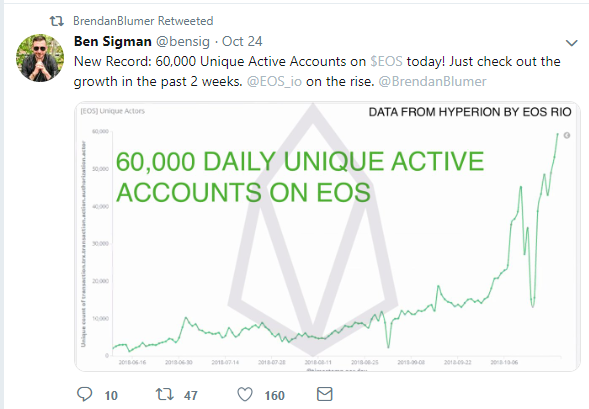Open direct message envelope icon
Viewport: 589px width, 409px height.
325,394
